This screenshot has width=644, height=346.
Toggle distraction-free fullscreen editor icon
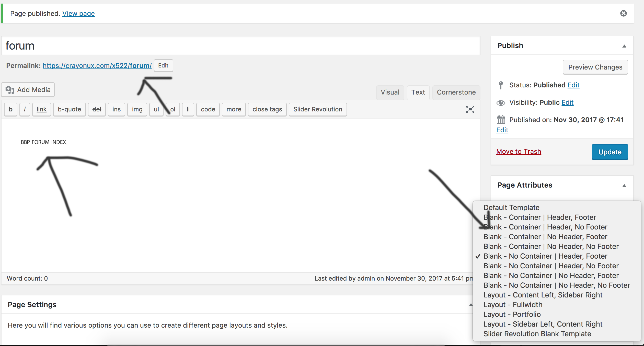[470, 109]
